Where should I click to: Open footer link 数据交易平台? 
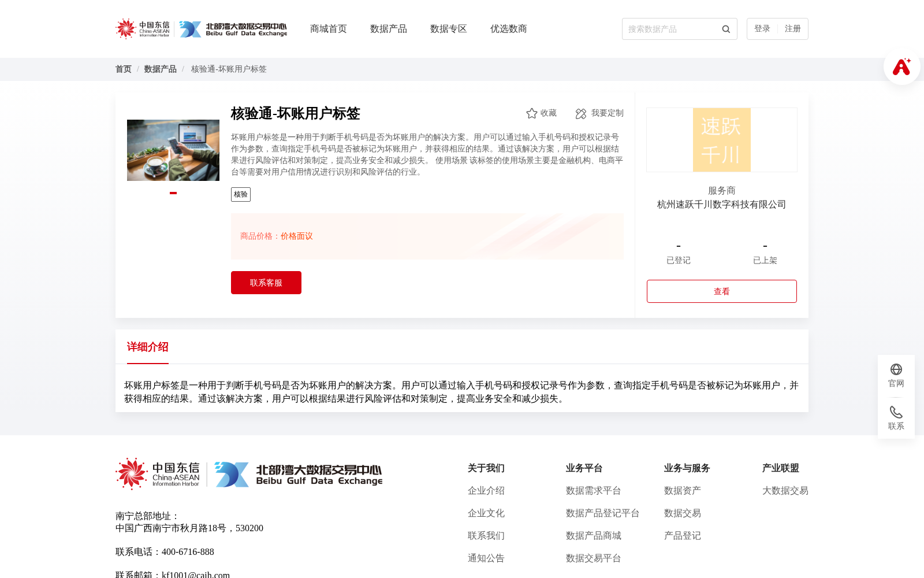point(594,558)
